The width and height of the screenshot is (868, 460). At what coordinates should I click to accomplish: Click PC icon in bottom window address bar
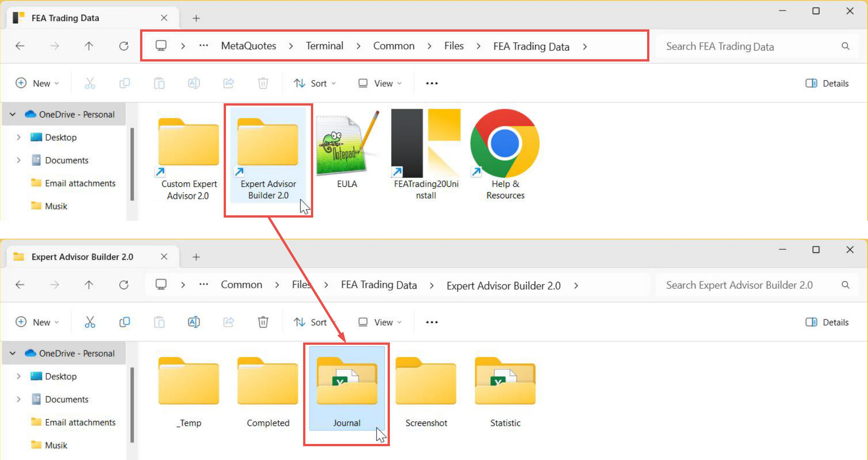coord(161,285)
